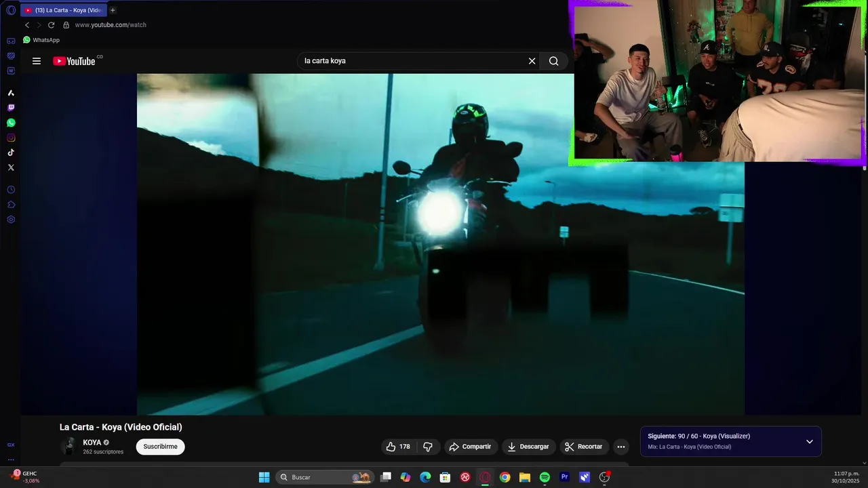Go to YouTube home via logo
The image size is (868, 488).
74,61
